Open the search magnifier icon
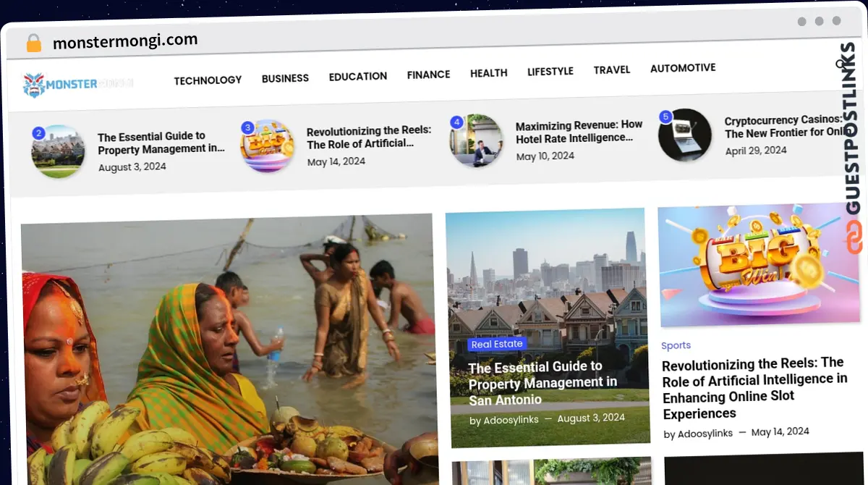 (841, 64)
